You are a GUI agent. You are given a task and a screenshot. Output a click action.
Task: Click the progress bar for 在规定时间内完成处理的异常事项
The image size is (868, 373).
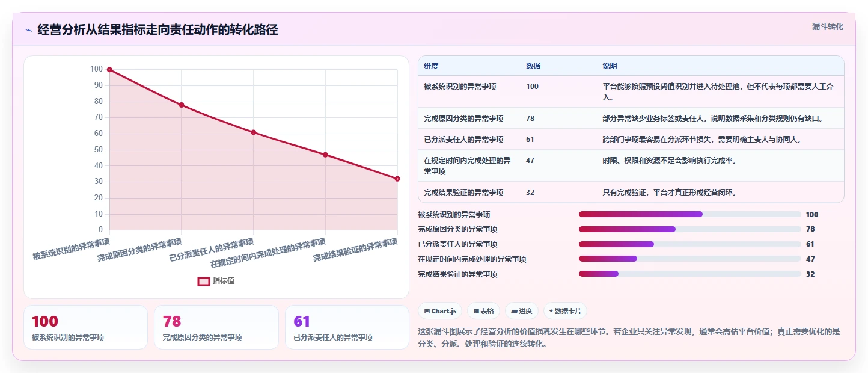(x=689, y=259)
